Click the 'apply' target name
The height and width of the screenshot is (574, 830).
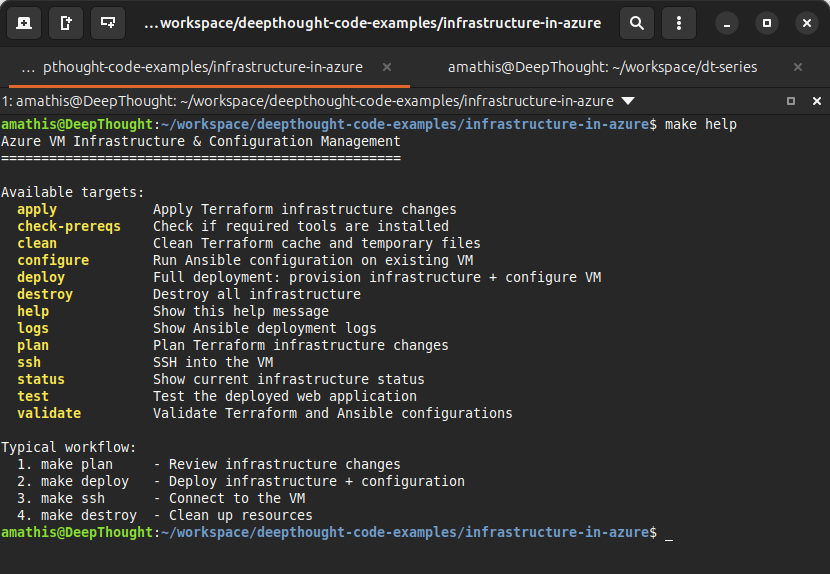pyautogui.click(x=37, y=210)
